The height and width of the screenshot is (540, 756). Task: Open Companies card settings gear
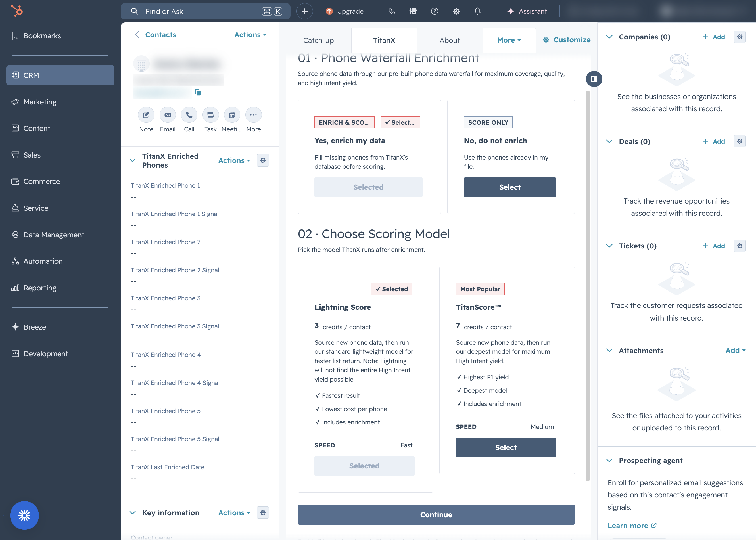[x=739, y=37]
